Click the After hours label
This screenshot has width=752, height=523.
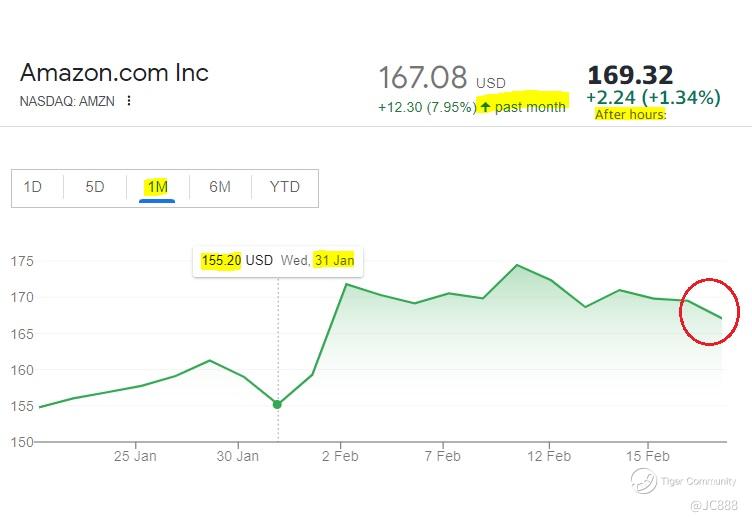pyautogui.click(x=631, y=115)
